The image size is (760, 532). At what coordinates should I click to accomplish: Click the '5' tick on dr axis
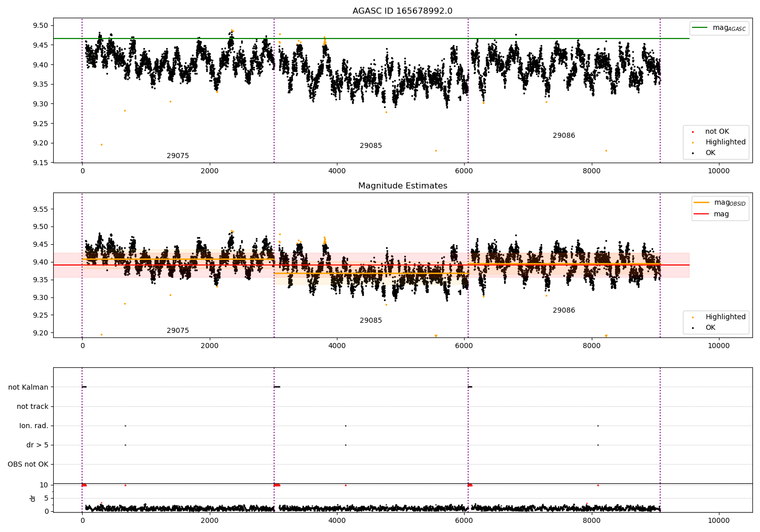pos(47,498)
